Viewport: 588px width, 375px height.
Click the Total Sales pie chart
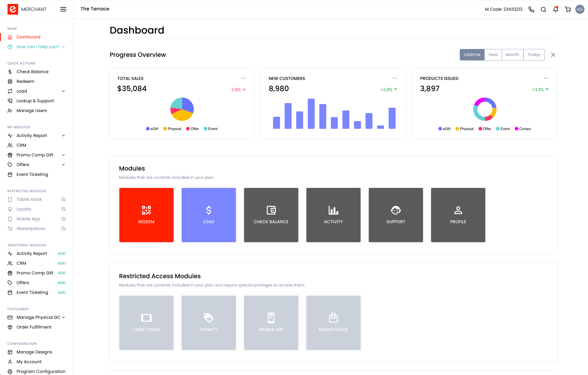pyautogui.click(x=182, y=109)
